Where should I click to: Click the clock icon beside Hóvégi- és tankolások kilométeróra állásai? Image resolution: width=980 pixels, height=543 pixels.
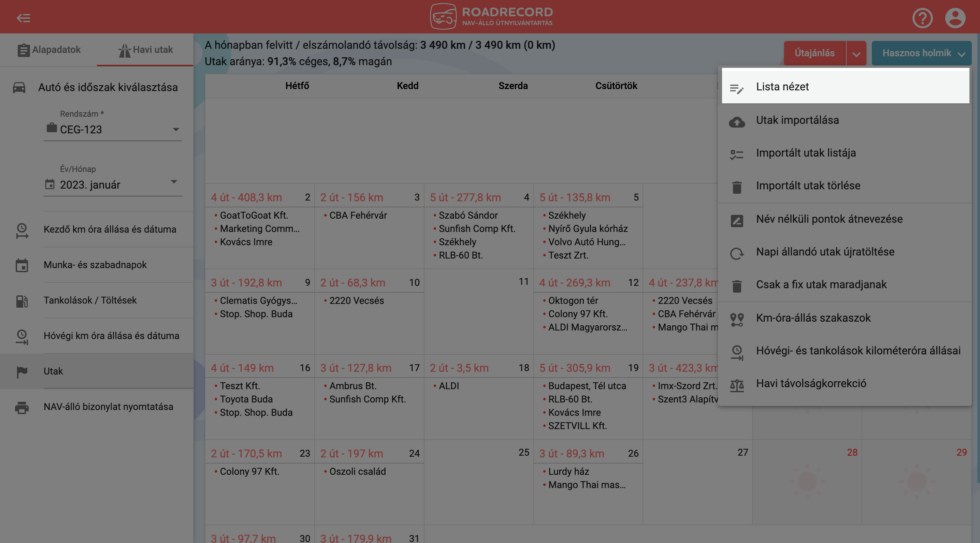pos(736,352)
